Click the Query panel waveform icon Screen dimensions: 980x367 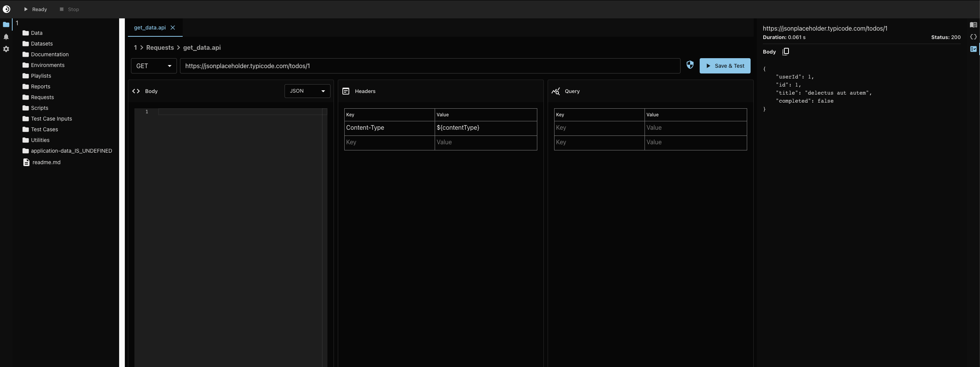(556, 91)
